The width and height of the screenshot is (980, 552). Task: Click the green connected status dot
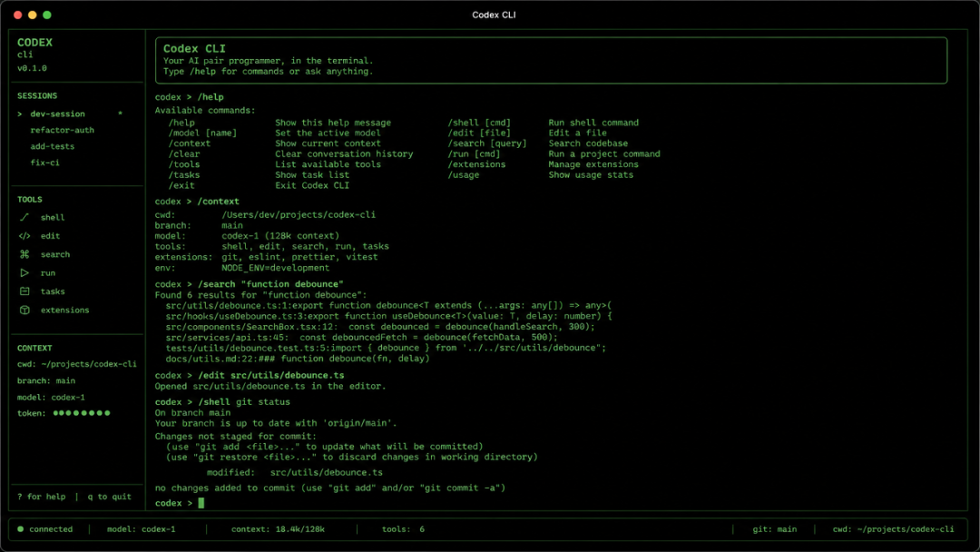point(21,529)
